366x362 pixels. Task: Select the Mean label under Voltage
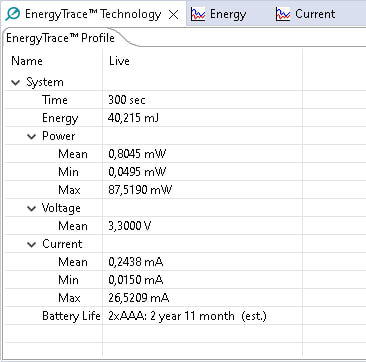click(x=73, y=226)
